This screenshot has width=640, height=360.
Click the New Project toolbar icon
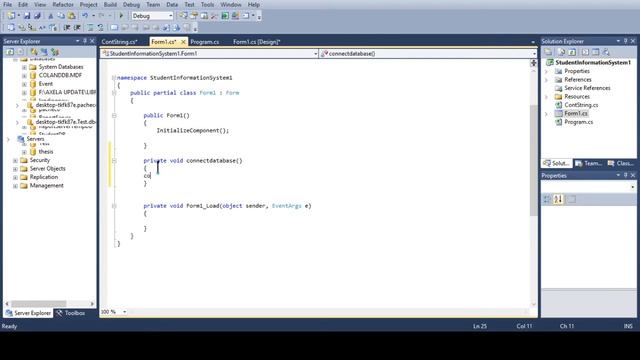pos(11,16)
